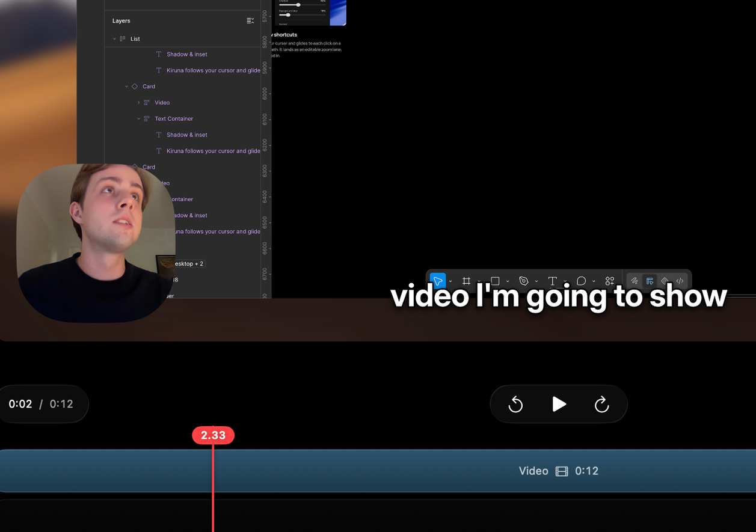The height and width of the screenshot is (532, 756).
Task: Open the Pen tool dropdown chevron
Action: (536, 281)
